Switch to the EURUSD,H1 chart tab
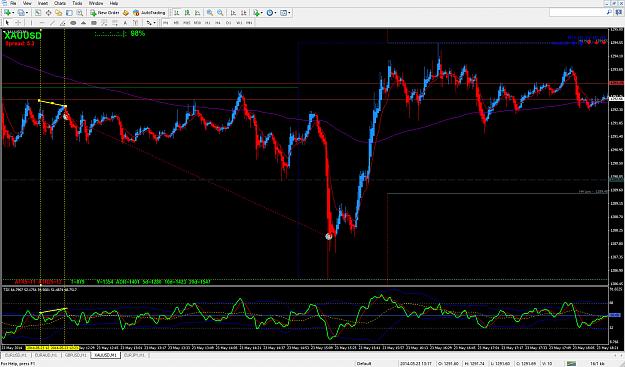This screenshot has width=625, height=367. click(16, 355)
